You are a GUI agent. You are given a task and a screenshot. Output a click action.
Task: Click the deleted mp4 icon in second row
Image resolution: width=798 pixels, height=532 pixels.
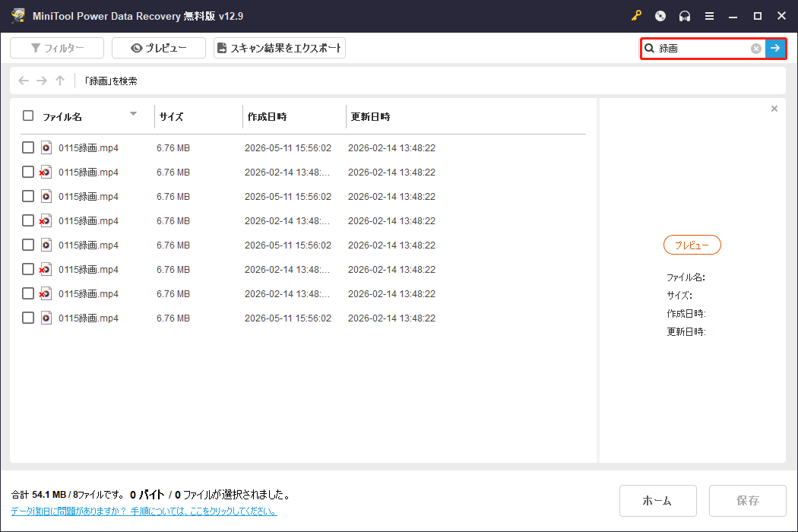coord(46,172)
